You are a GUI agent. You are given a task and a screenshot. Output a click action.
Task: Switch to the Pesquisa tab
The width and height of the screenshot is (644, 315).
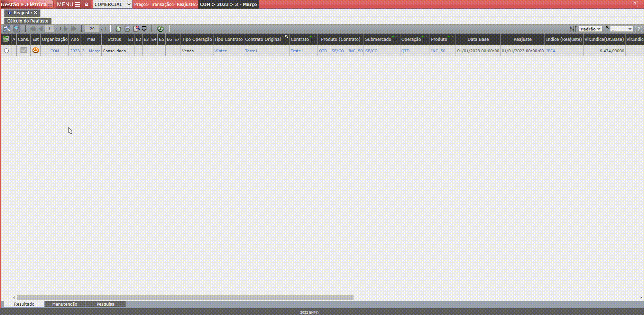pos(105,304)
